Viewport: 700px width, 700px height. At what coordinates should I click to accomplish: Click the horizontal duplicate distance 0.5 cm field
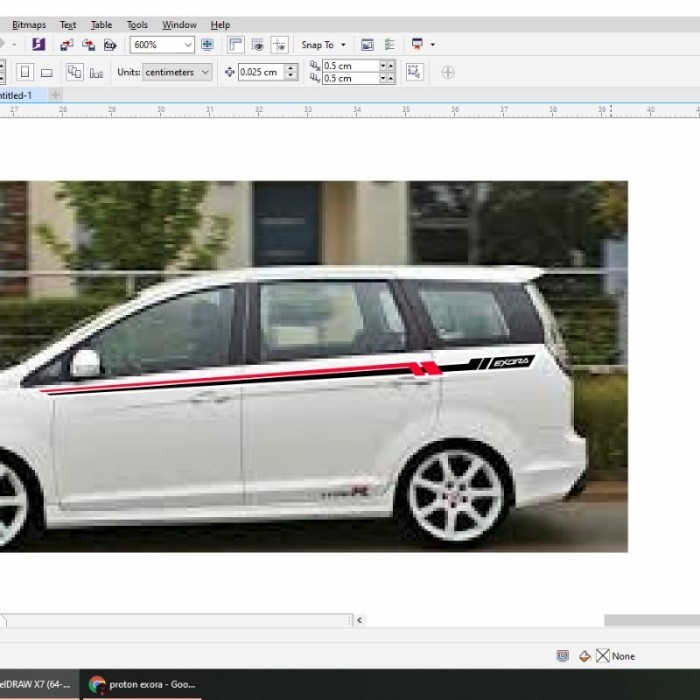350,66
